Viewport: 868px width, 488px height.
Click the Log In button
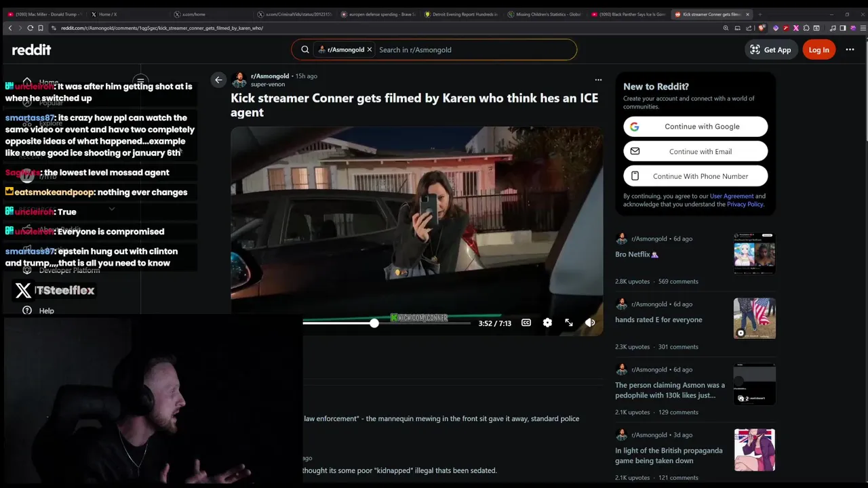pyautogui.click(x=818, y=49)
